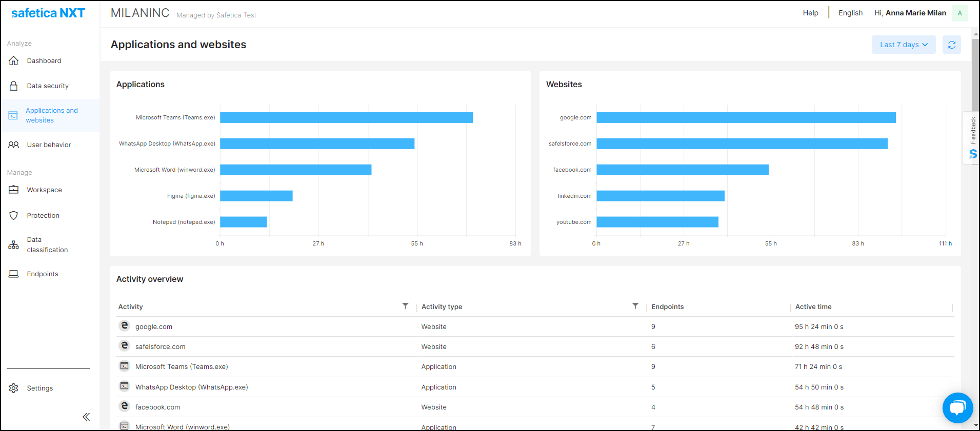The image size is (980, 431).
Task: Click the Notepad chart bar
Action: coord(243,222)
